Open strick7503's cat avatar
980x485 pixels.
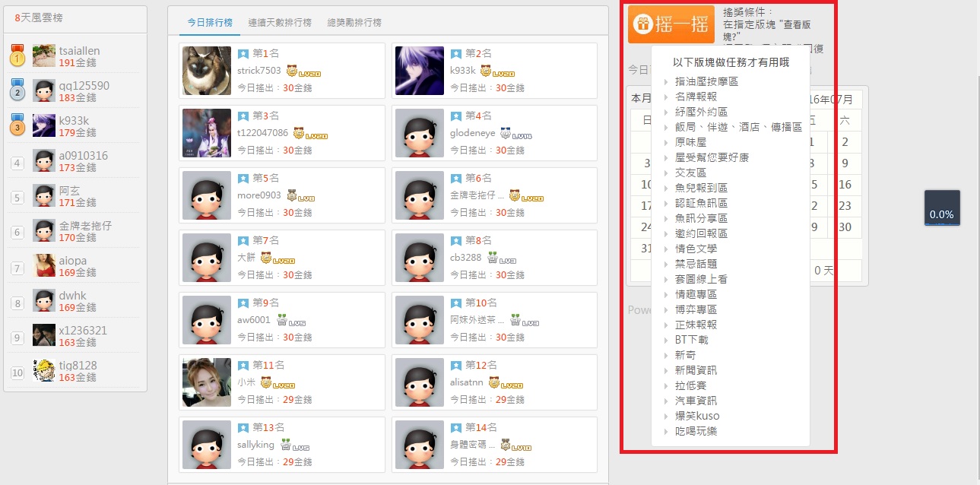[x=207, y=71]
